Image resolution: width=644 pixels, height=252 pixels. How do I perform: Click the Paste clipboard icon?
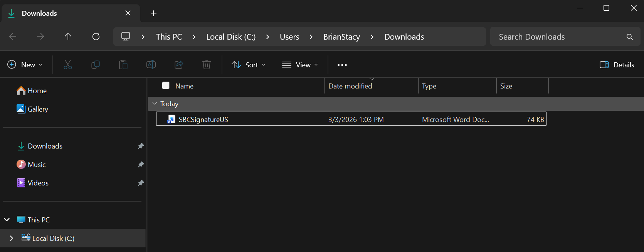click(x=123, y=65)
